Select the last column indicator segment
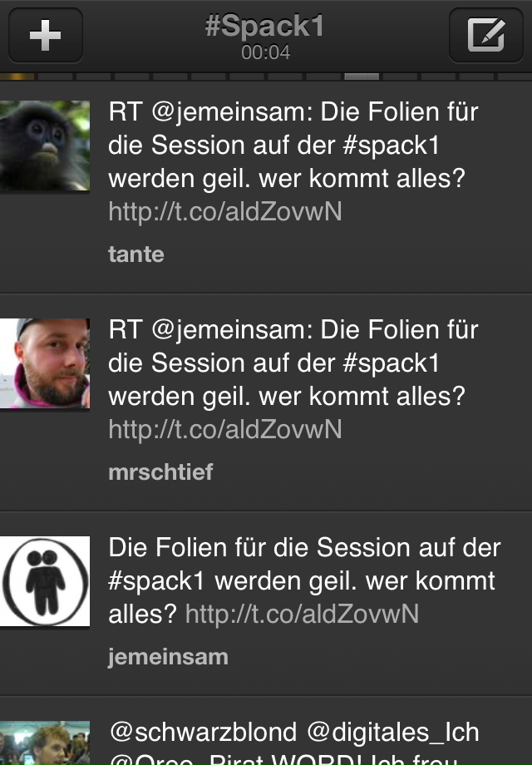 point(515,76)
